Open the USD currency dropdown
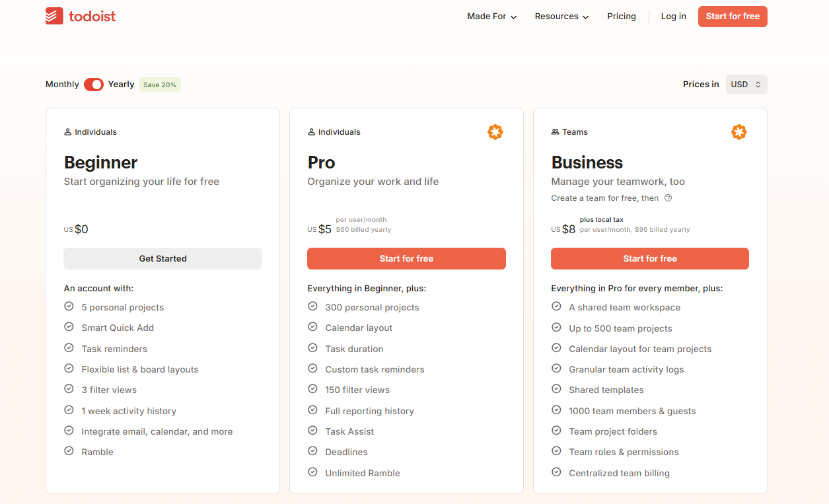Viewport: 829px width, 504px height. tap(746, 85)
